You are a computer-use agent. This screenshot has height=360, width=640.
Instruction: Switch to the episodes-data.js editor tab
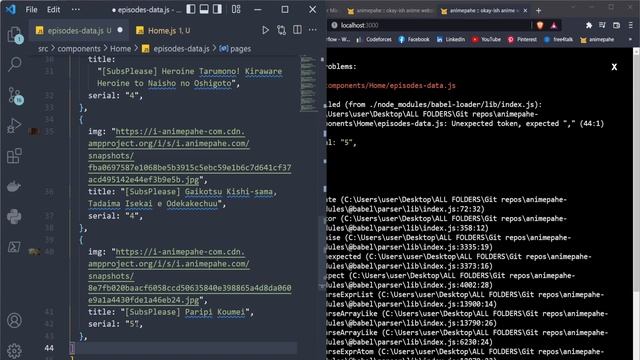coord(79,31)
